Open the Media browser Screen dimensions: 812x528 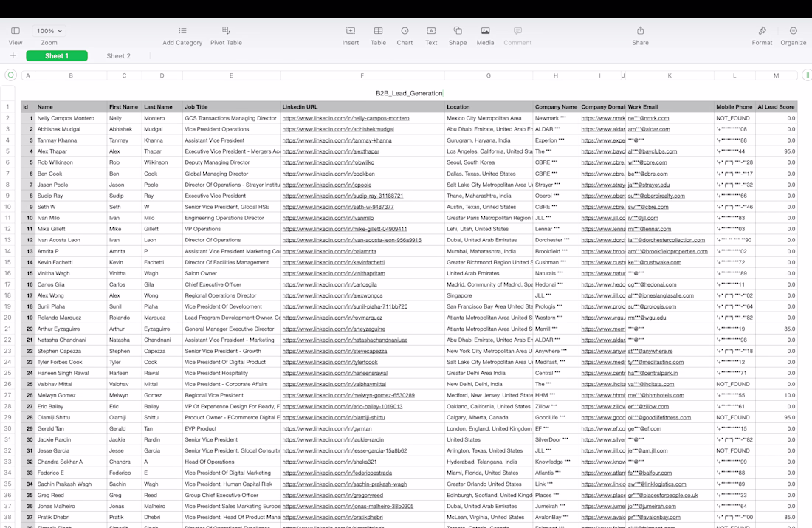[485, 35]
